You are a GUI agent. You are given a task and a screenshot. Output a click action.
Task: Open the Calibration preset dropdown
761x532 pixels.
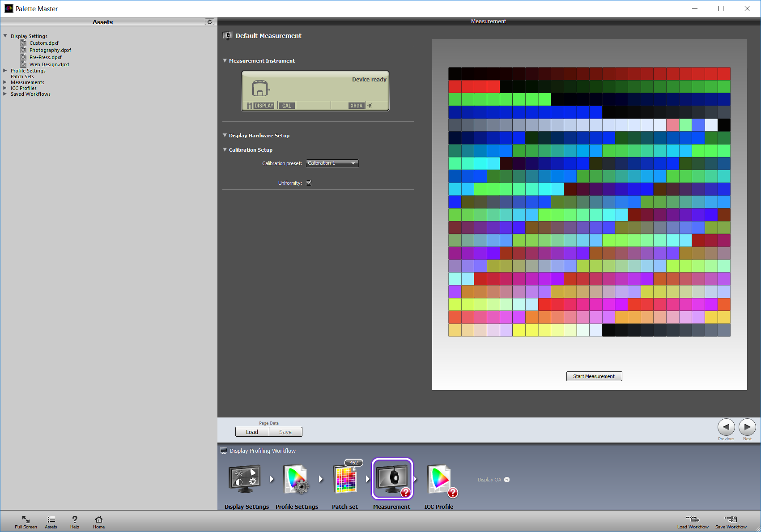332,163
